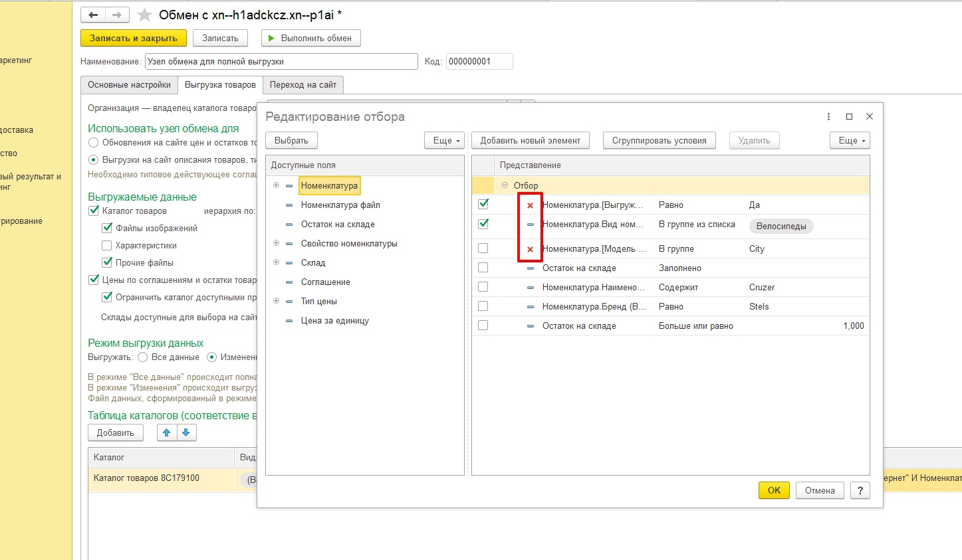Select 'Все данные' export mode
Image resolution: width=962 pixels, height=560 pixels.
tap(143, 357)
